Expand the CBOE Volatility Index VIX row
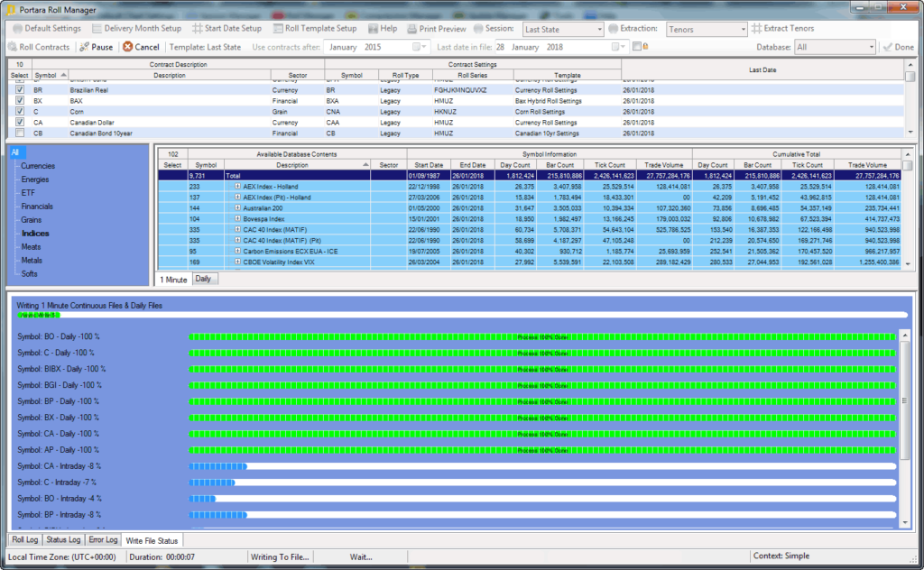Viewport: 924px width, 570px height. [x=237, y=262]
